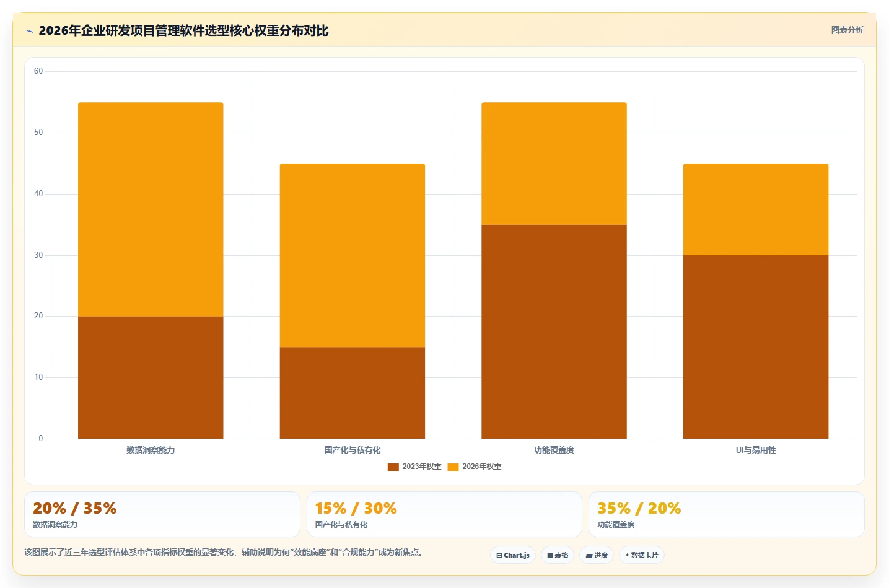The width and height of the screenshot is (889, 588).
Task: Click the 进度 tag
Action: (x=597, y=555)
